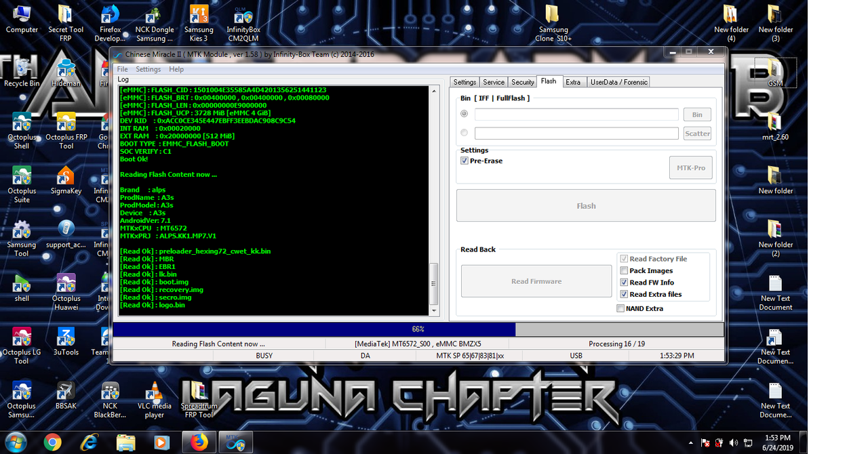Launch the NCK Dongle Samsung desktop icon
The width and height of the screenshot is (868, 454).
point(155,23)
